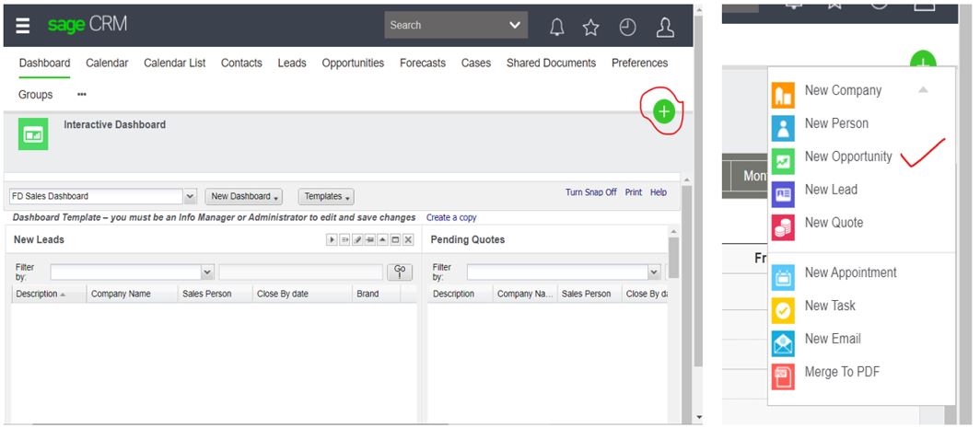980x428 pixels.
Task: Sort by Description column header
Action: point(38,295)
